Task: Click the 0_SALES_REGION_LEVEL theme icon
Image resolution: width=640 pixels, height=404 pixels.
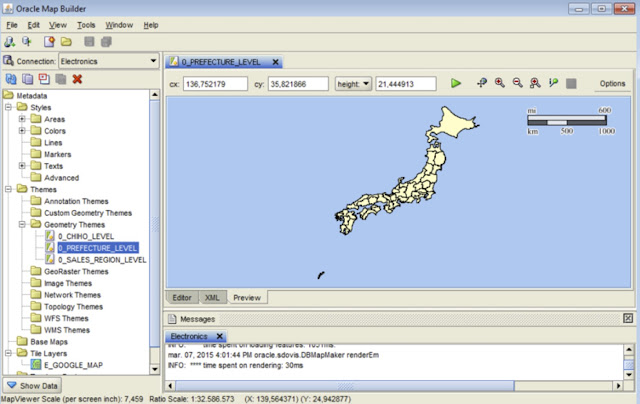Action: pos(50,260)
